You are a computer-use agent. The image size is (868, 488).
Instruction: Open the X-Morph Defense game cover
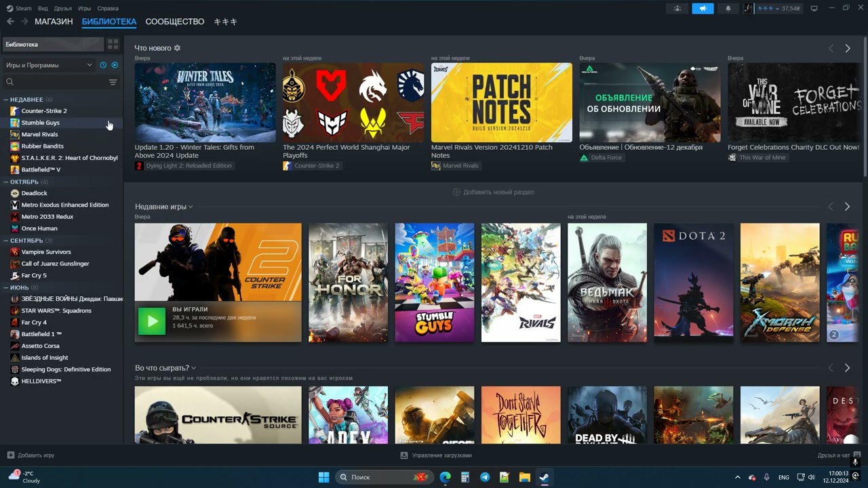(780, 283)
